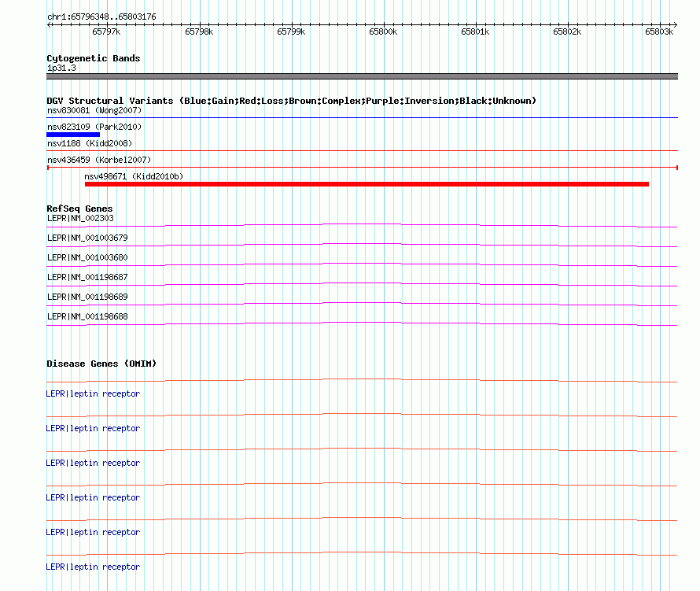Viewport: 700px width, 591px height.
Task: Click the gray 1p31.3 cytogenetic band bar
Action: coord(362,76)
